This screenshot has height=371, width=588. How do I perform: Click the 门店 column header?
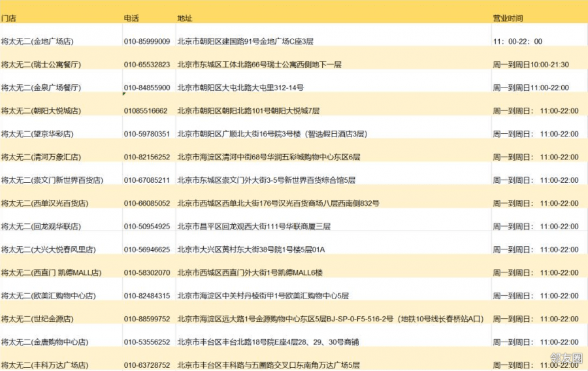pyautogui.click(x=8, y=18)
